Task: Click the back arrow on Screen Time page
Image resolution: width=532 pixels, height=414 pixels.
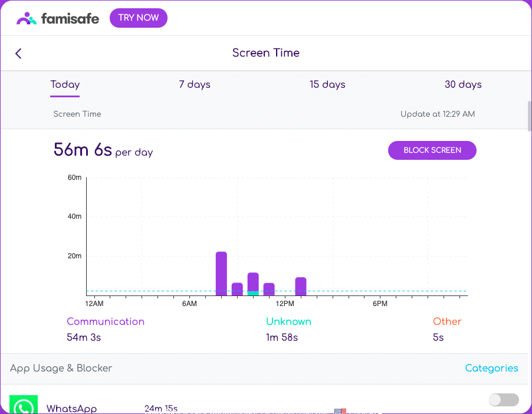Action: (x=18, y=53)
